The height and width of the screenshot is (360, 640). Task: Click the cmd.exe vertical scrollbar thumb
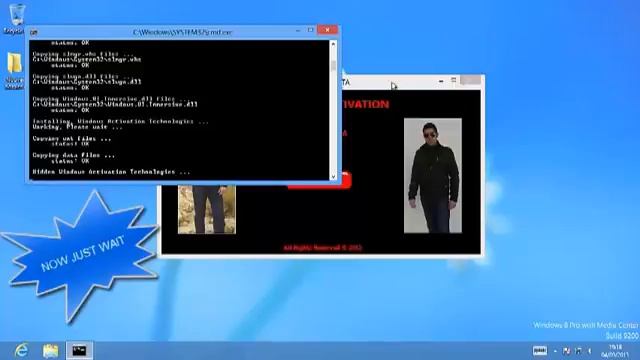pyautogui.click(x=333, y=65)
